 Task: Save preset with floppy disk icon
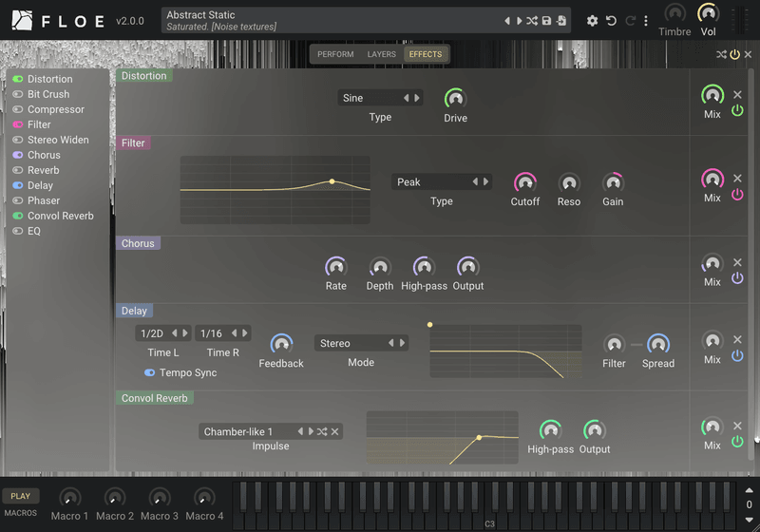[546, 21]
